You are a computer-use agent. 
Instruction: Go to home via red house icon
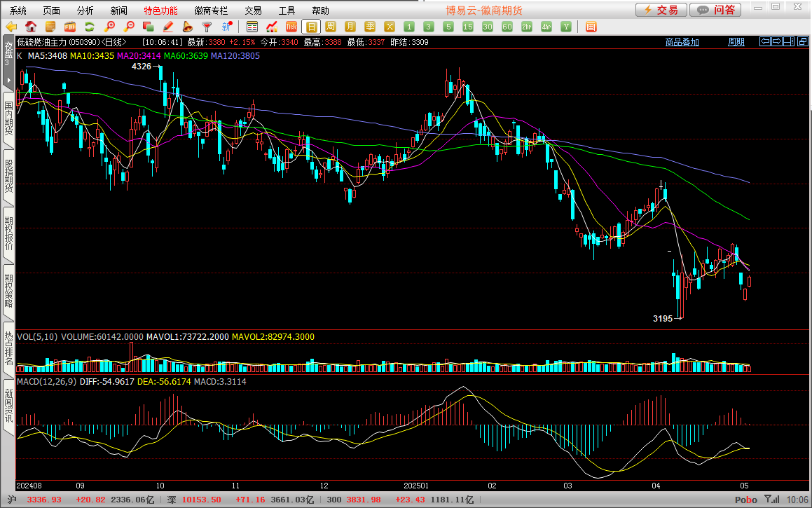(31, 27)
